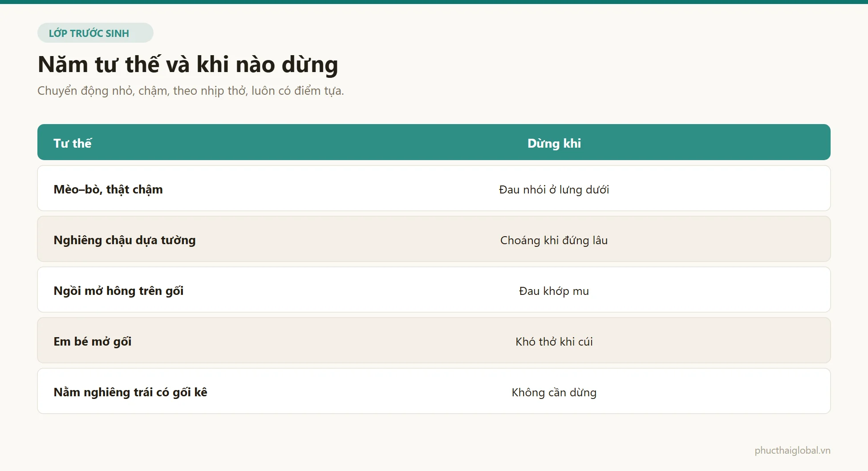The height and width of the screenshot is (471, 868).
Task: Click the 'Tư thế' column header
Action: click(73, 143)
